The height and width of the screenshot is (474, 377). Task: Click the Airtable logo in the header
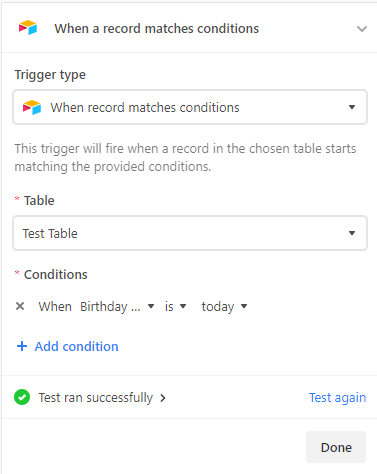(28, 28)
